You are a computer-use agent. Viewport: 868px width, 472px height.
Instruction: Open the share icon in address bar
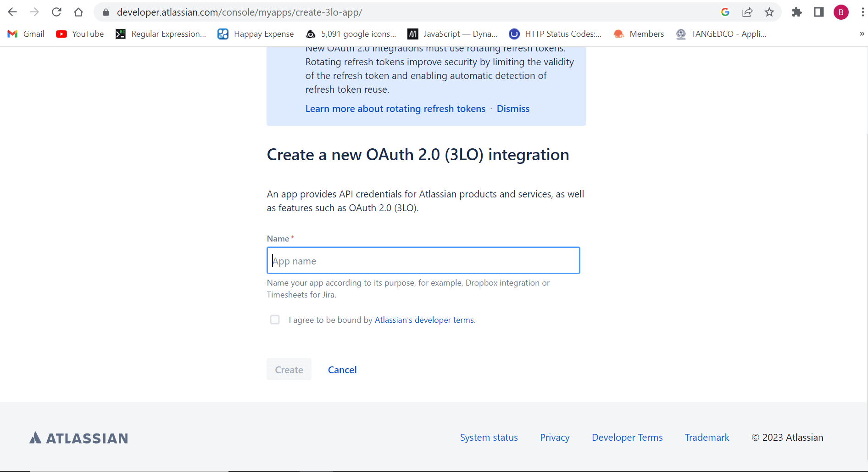click(x=748, y=12)
